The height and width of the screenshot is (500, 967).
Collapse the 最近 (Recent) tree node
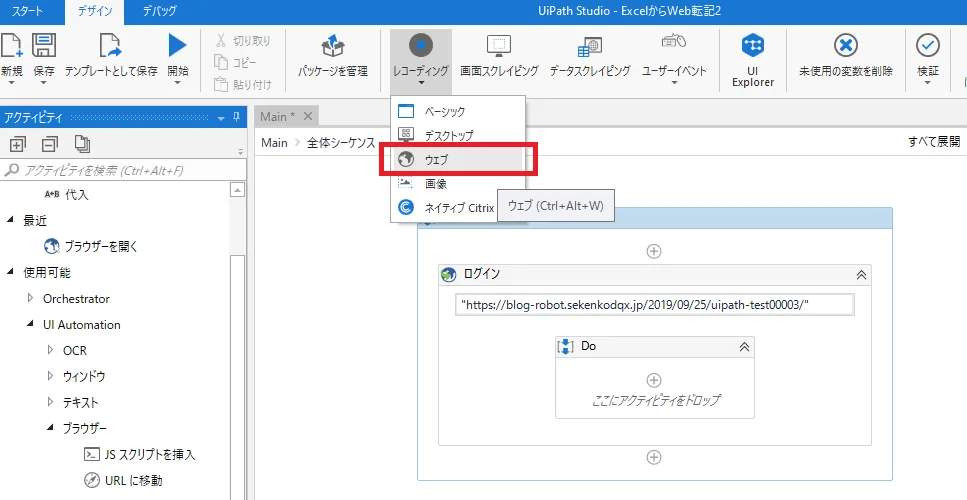[10, 221]
